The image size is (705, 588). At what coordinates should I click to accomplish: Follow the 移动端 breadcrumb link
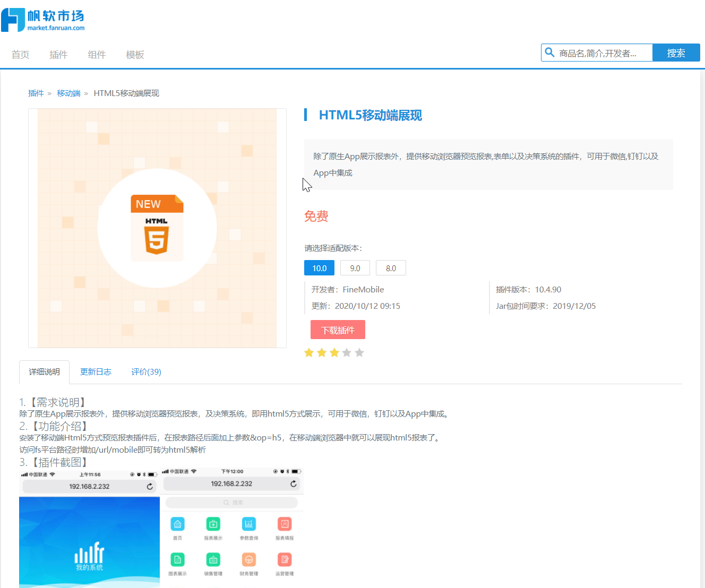(x=68, y=93)
